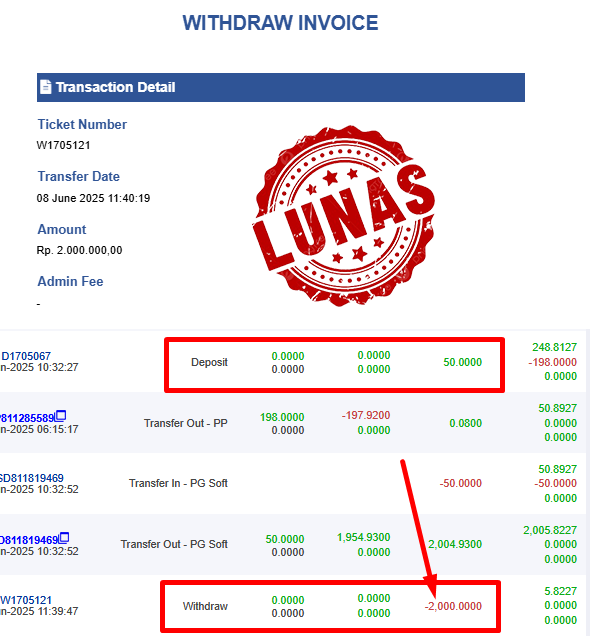Select the timestamp ending 10:32:27

click(x=39, y=367)
